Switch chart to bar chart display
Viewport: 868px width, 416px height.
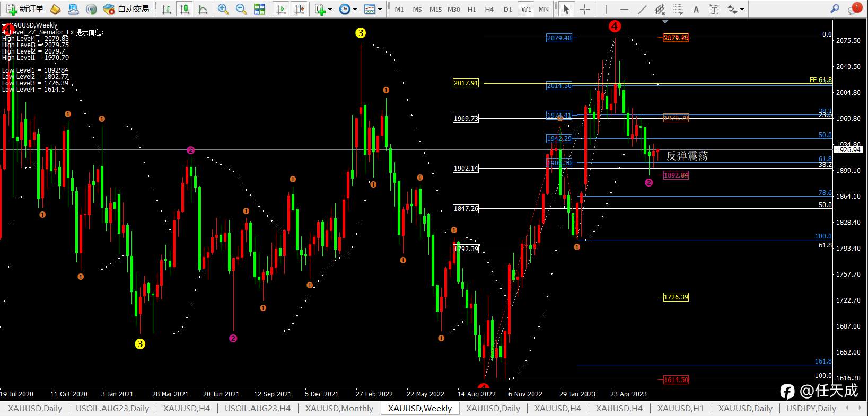[166, 9]
